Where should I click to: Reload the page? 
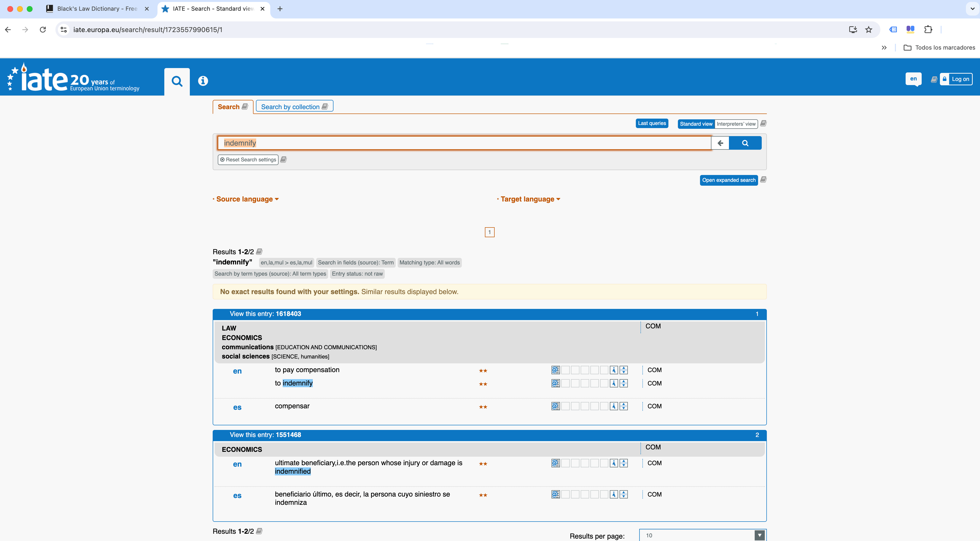[43, 29]
